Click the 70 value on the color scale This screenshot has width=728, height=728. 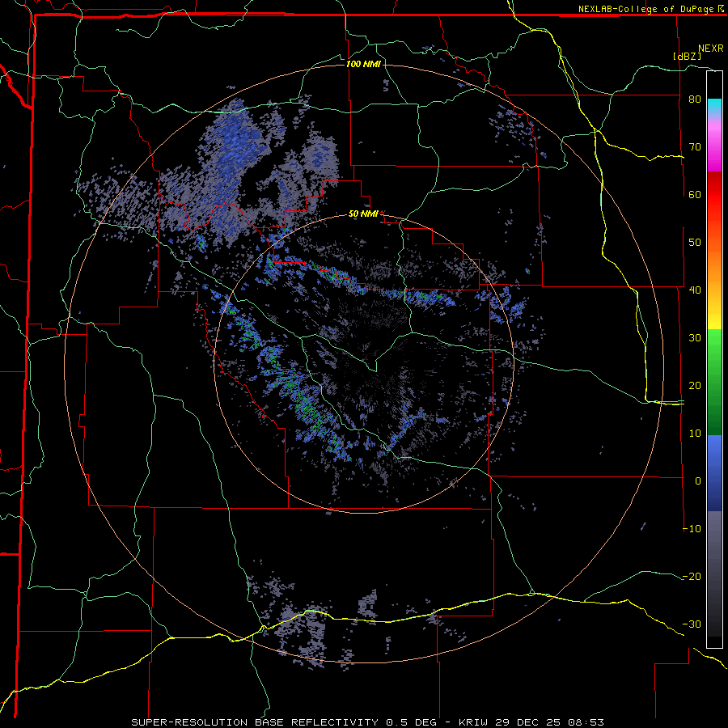point(695,146)
